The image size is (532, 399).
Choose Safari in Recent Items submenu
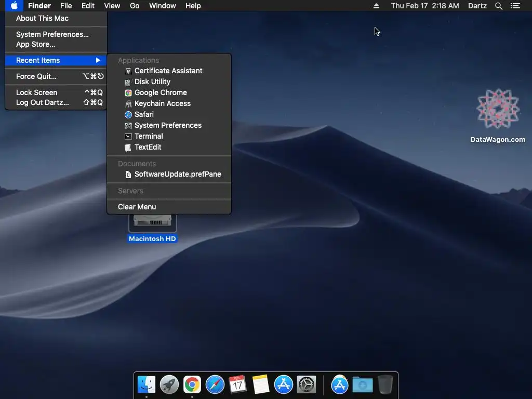169,114
